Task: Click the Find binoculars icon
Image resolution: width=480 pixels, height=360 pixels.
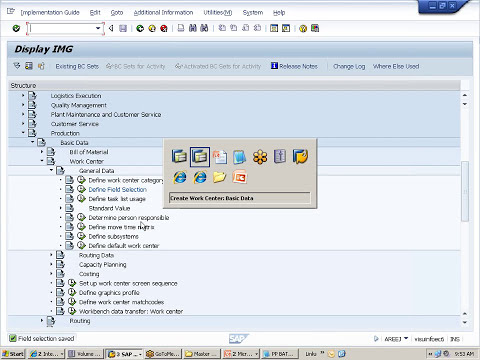Action: tap(193, 28)
